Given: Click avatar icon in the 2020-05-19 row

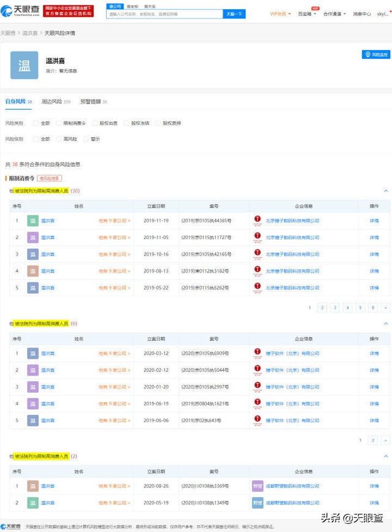Looking at the screenshot, I should pyautogui.click(x=33, y=503).
